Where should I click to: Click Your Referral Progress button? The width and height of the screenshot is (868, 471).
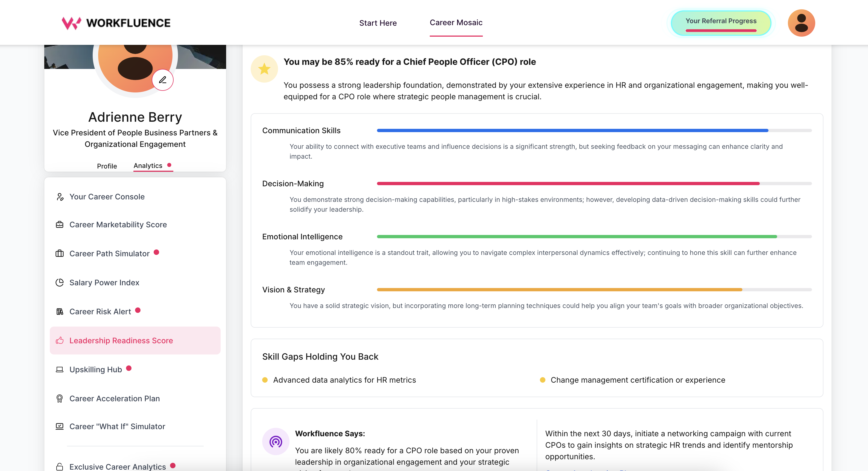tap(721, 23)
